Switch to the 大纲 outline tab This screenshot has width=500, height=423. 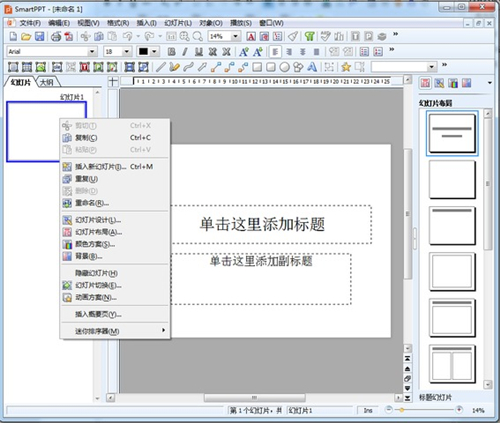[47, 82]
